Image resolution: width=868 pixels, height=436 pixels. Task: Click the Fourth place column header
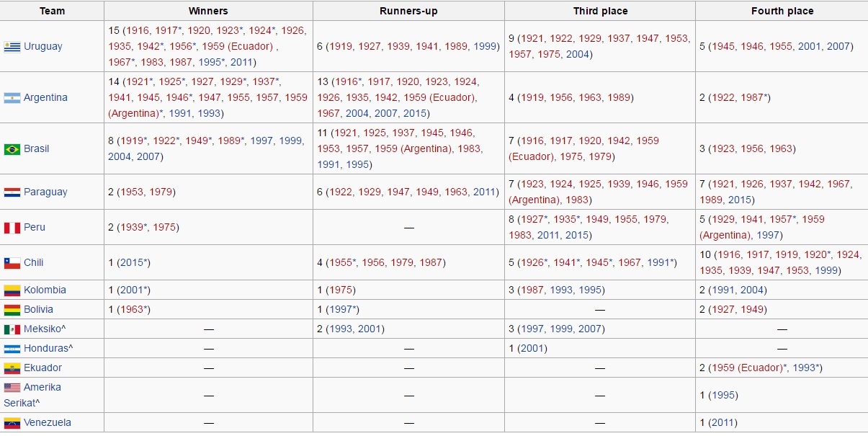pos(782,11)
